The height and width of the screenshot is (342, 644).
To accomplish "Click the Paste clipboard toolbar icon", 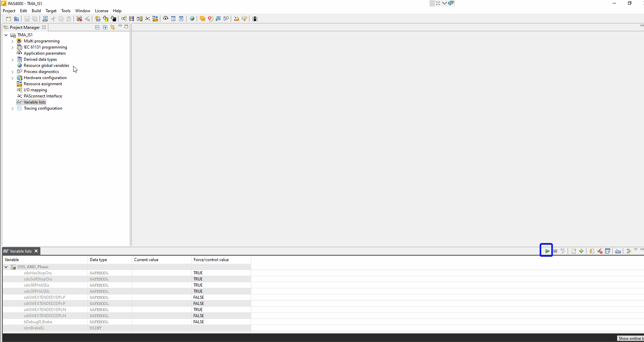I will pos(69,19).
